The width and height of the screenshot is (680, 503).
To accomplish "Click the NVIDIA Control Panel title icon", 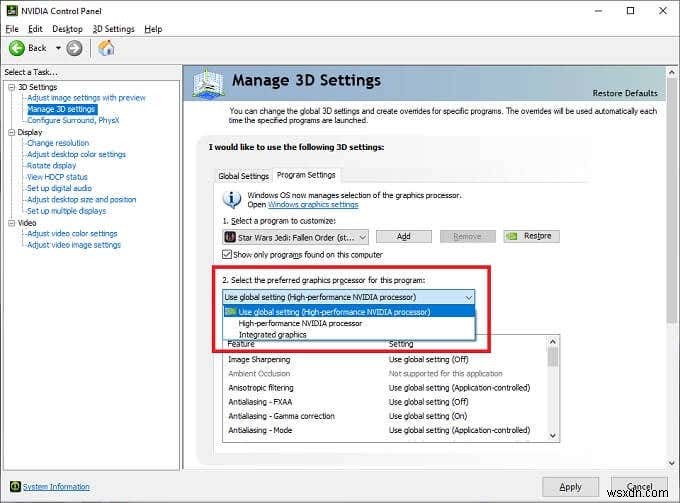I will coord(12,11).
